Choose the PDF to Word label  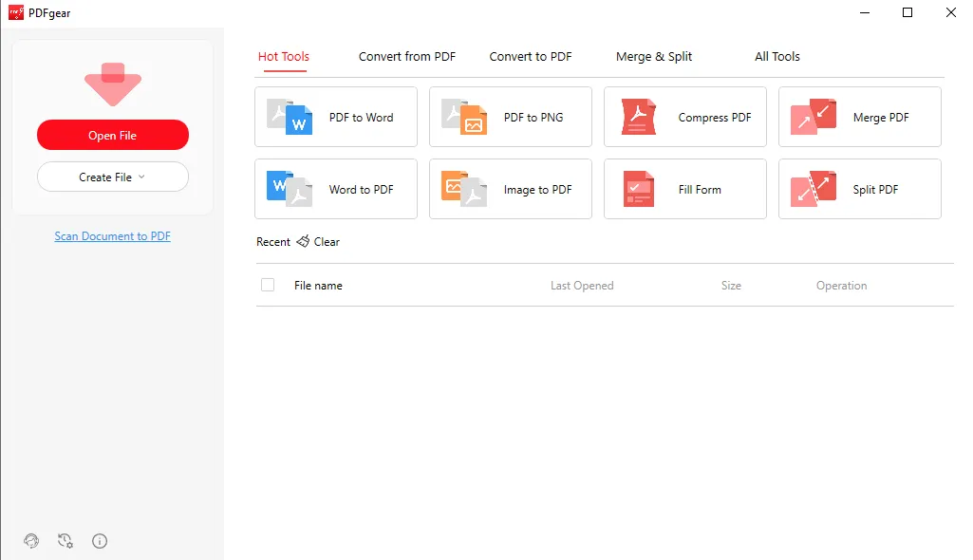(x=361, y=117)
